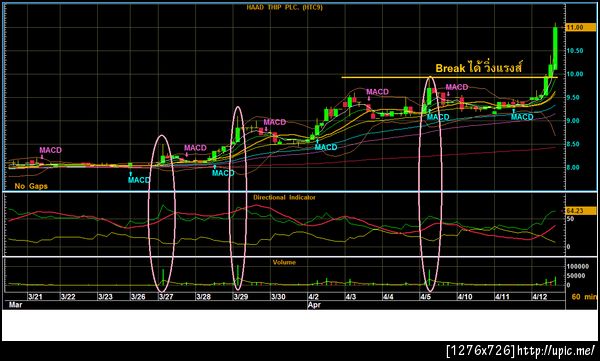Click the 3/29 date label
600x361 pixels.
tap(240, 297)
